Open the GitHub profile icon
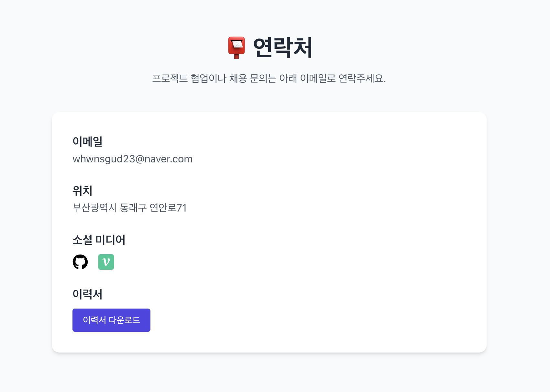 coord(80,262)
